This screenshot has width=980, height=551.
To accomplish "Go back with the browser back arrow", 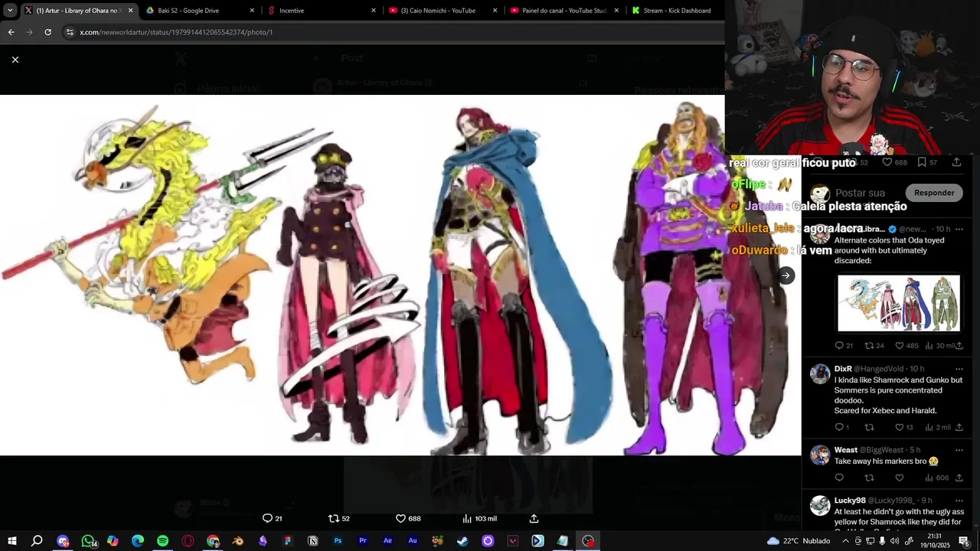I will [x=11, y=32].
